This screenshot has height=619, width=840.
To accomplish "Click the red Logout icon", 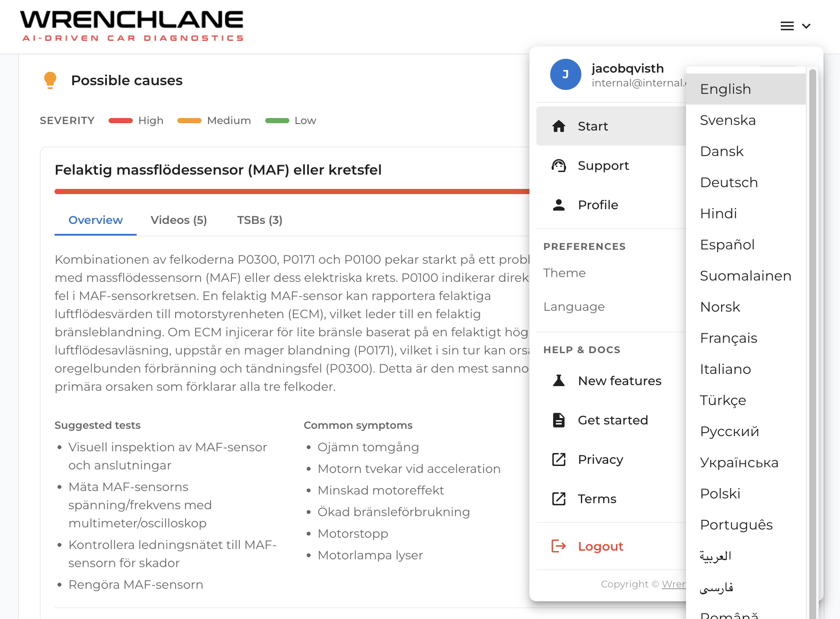I will [559, 546].
